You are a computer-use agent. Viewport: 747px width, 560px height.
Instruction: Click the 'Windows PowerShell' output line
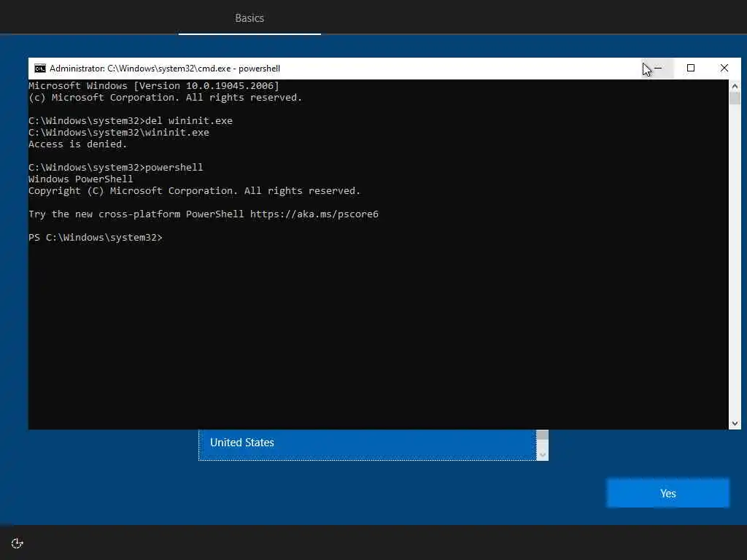(81, 179)
